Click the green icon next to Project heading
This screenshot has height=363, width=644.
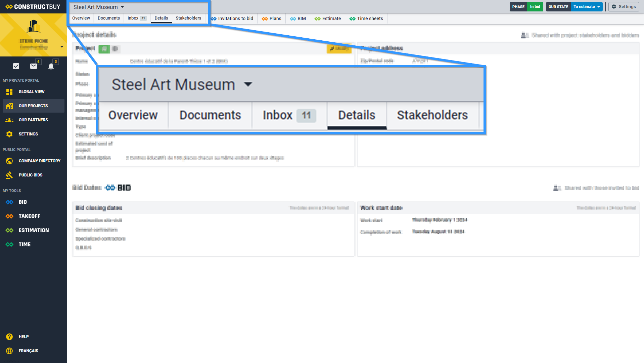tap(104, 49)
